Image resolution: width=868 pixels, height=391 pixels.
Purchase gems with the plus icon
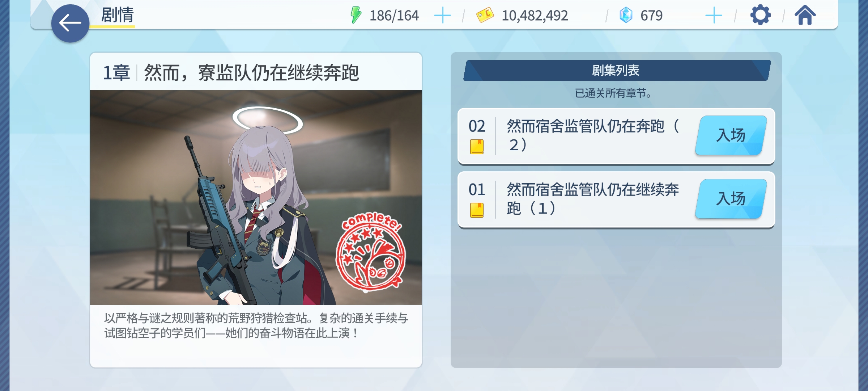tap(714, 16)
